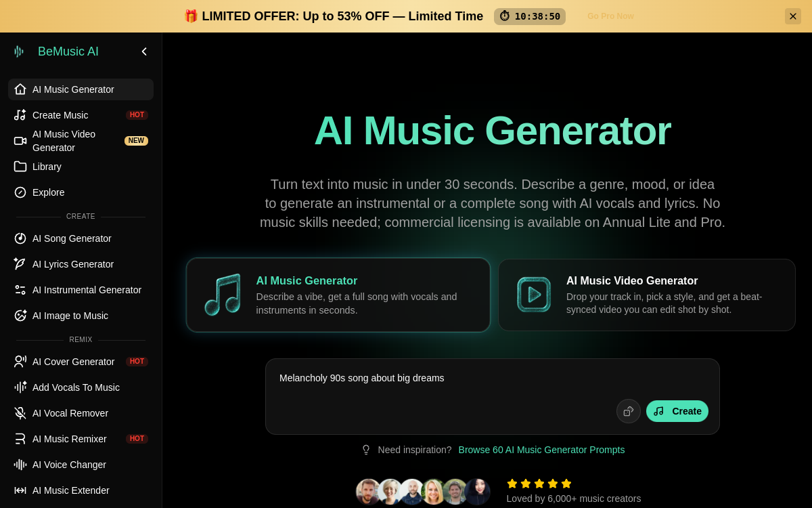Click HOT badge next to Create Music
The image size is (812, 508).
coord(137,115)
